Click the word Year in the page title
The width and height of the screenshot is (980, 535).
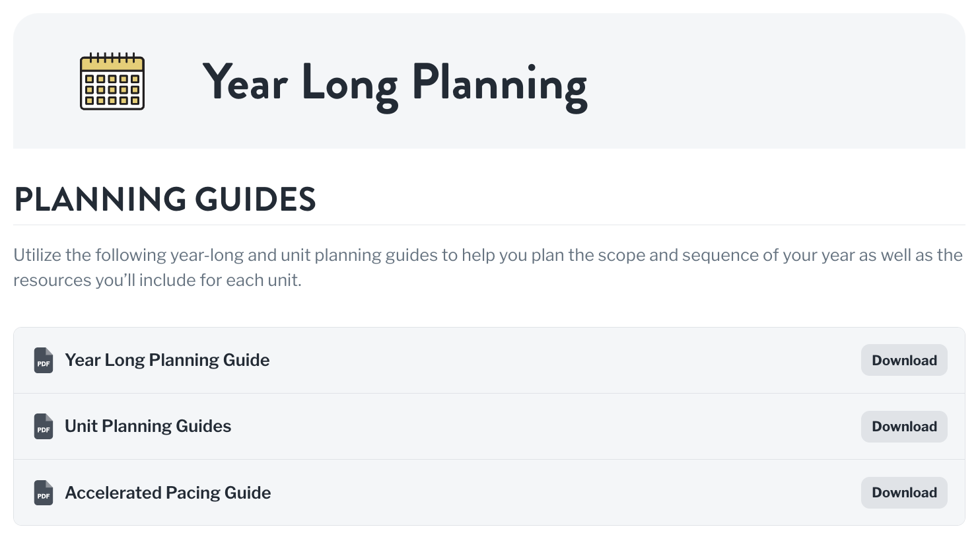(x=245, y=83)
